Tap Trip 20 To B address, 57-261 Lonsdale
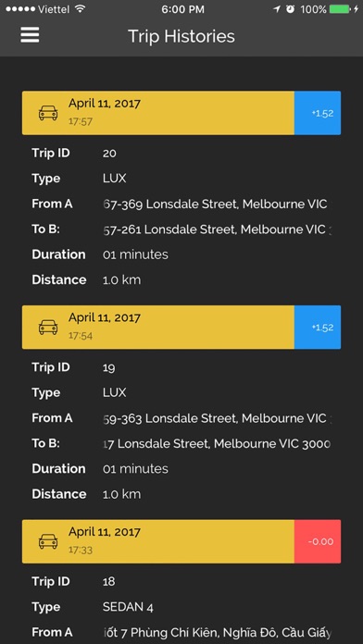 point(217,229)
